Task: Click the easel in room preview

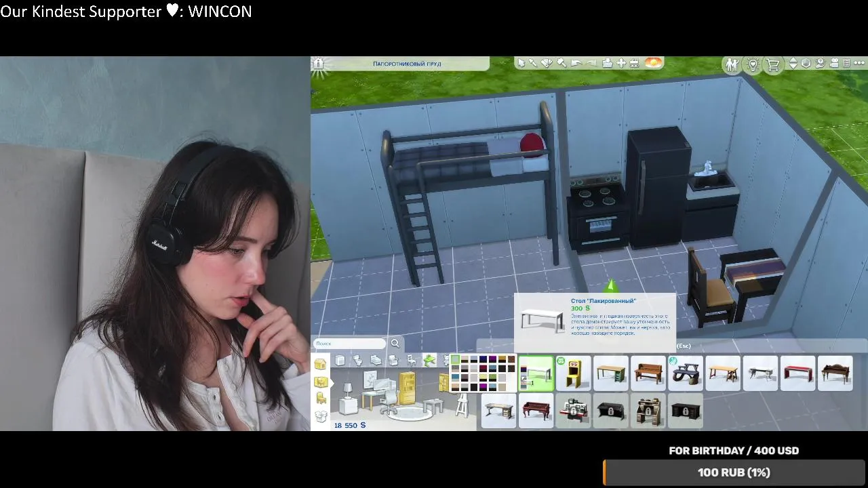Action: pyautogui.click(x=462, y=405)
